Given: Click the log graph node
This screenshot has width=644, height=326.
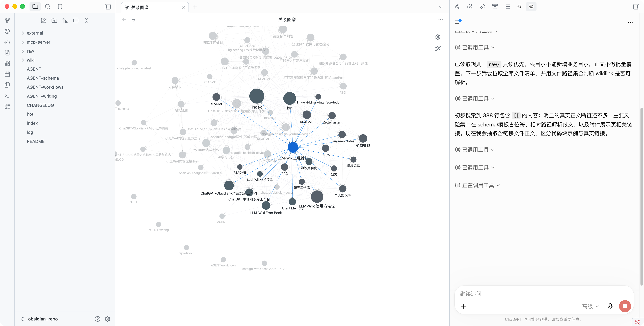Looking at the screenshot, I should (x=289, y=98).
